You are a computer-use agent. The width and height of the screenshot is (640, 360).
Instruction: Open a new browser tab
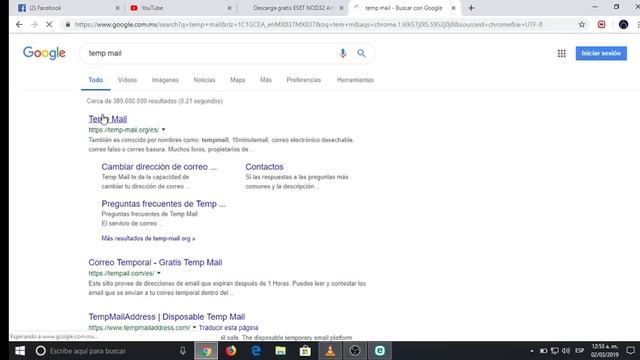[471, 8]
